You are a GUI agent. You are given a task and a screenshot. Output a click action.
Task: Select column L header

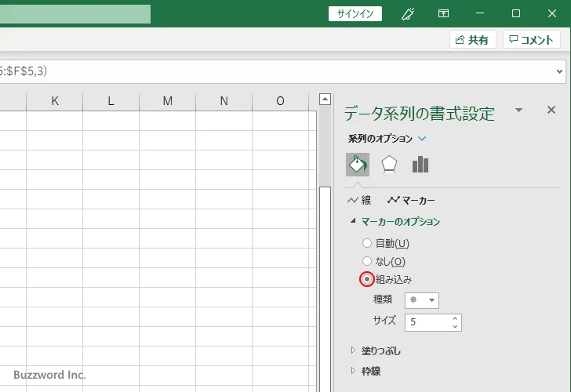111,101
